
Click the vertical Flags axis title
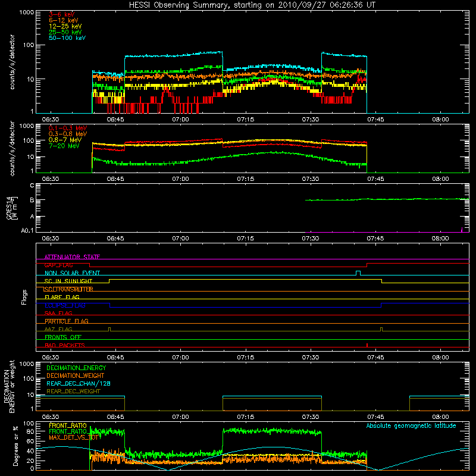pyautogui.click(x=24, y=297)
